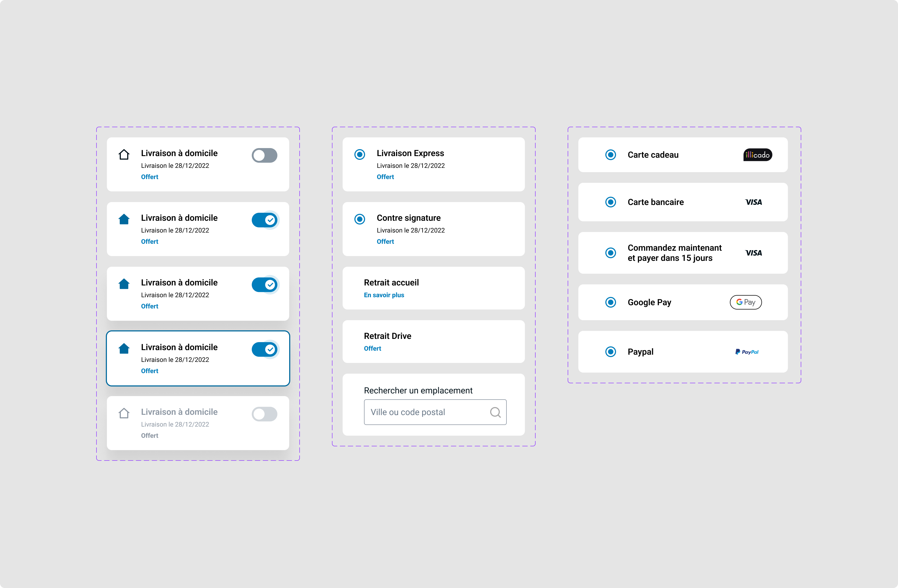The width and height of the screenshot is (898, 588).
Task: Click VISA logo beside Carte bancaire
Action: (753, 202)
